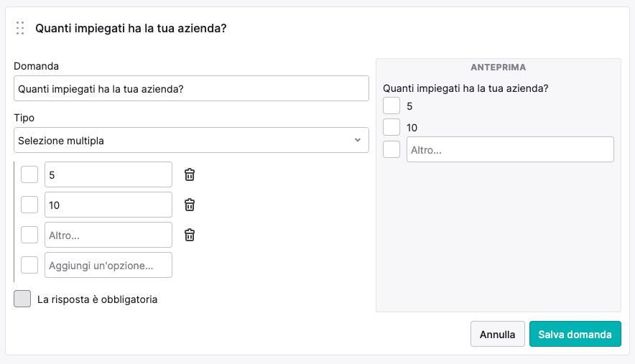This screenshot has height=364, width=635.
Task: Check preview Altro checkbox
Action: pos(391,149)
